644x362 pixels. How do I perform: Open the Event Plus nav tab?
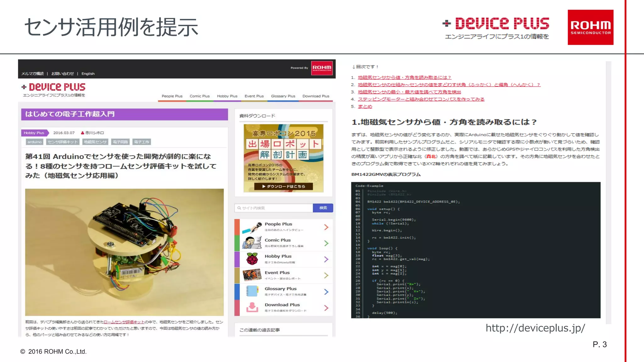pyautogui.click(x=254, y=96)
